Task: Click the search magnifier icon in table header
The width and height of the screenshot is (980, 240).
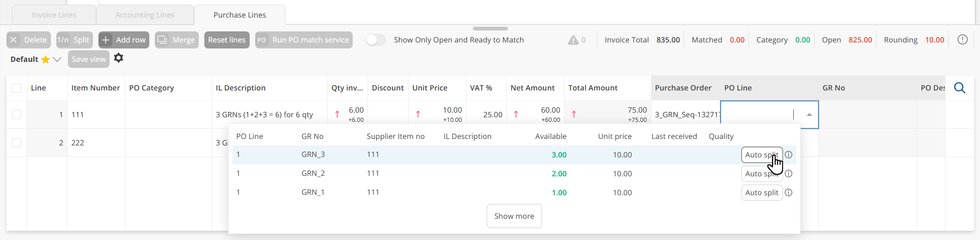Action: 960,88
